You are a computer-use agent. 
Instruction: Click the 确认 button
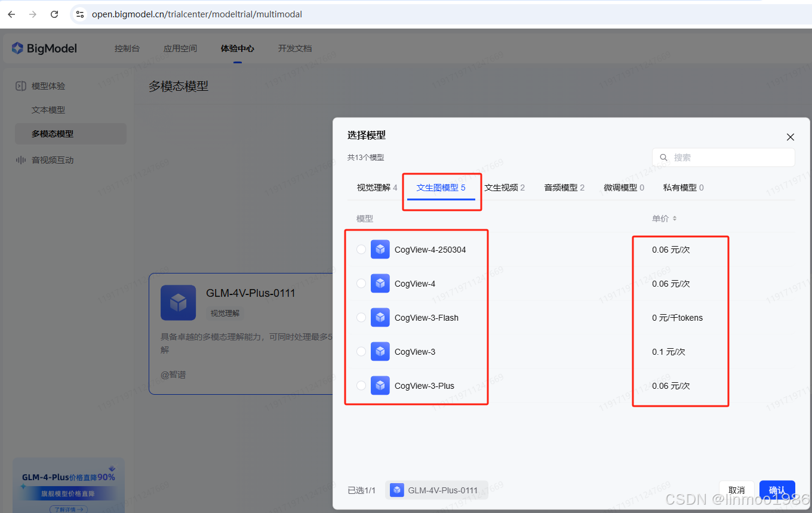tap(777, 490)
